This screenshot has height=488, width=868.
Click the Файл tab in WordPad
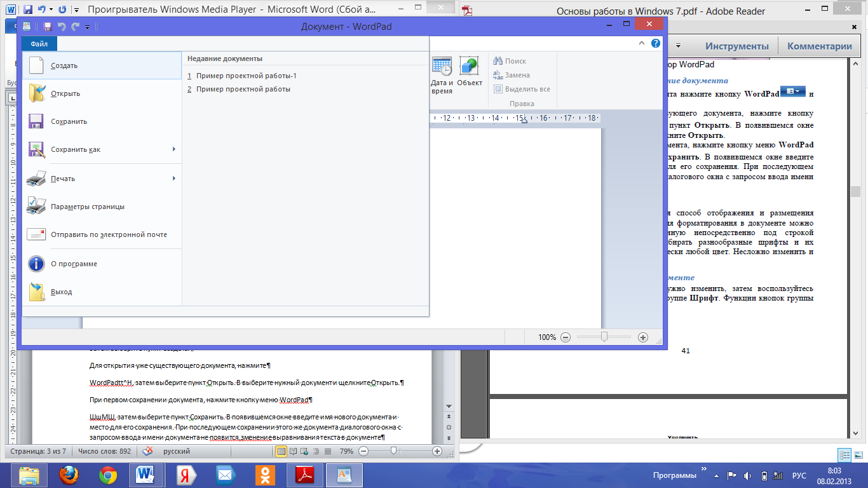39,44
